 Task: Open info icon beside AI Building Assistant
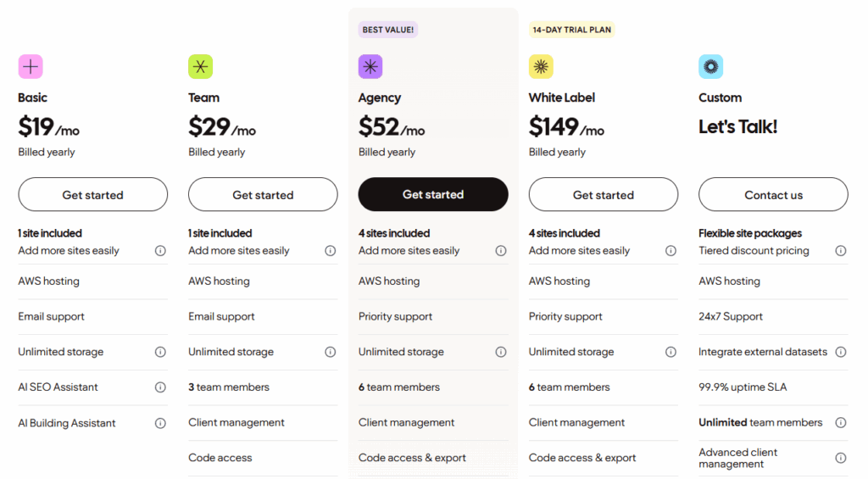click(160, 423)
